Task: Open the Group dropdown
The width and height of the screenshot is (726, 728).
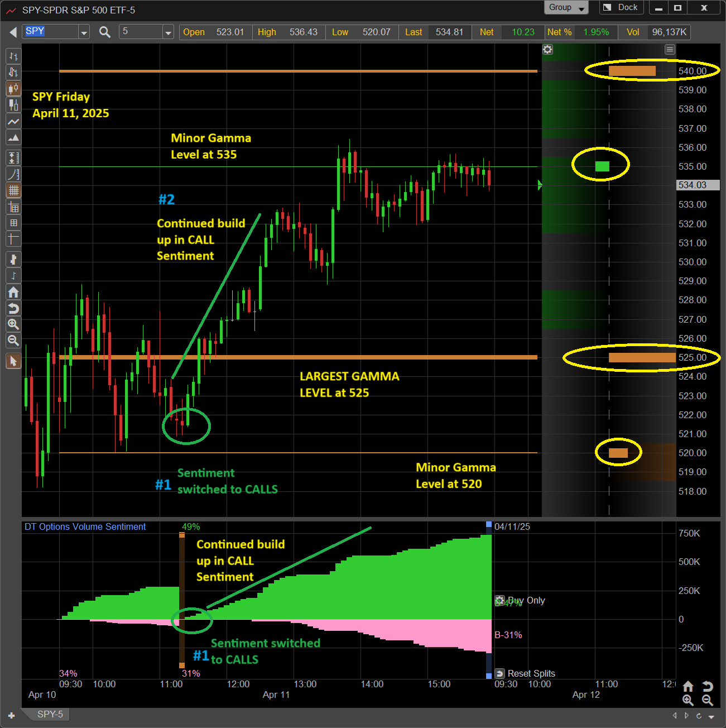Action: pyautogui.click(x=566, y=7)
